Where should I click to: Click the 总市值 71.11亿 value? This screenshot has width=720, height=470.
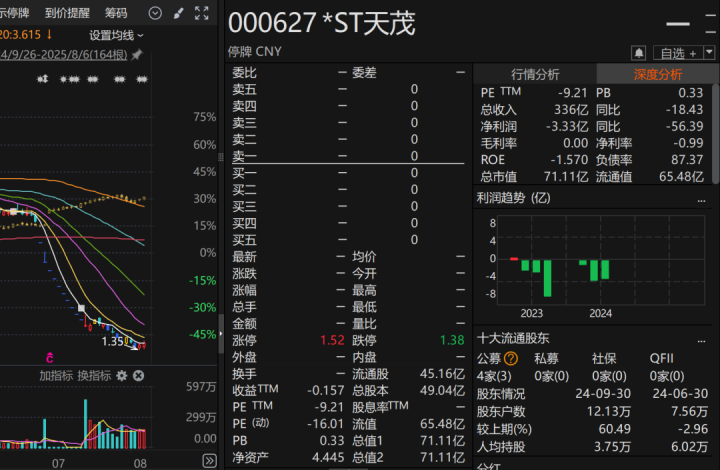pos(566,177)
